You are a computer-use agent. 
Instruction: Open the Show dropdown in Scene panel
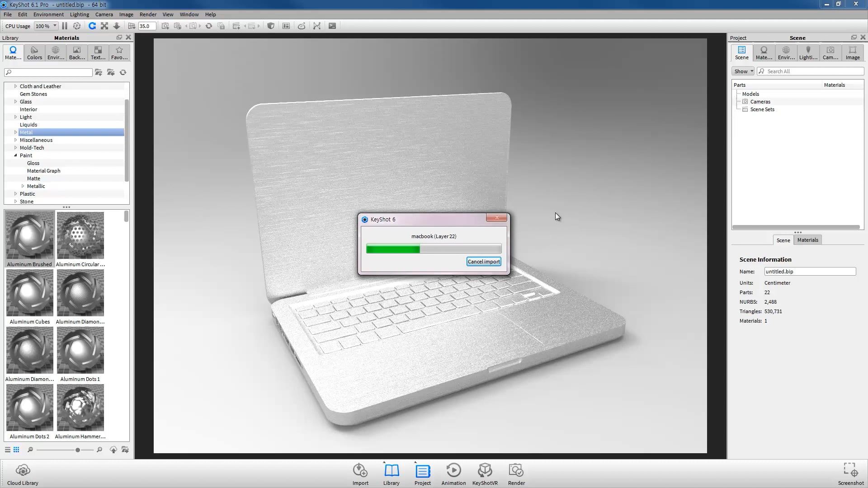click(743, 71)
